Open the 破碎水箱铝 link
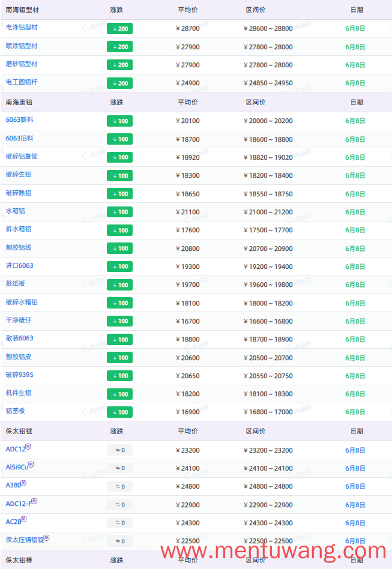Screen dimensions: 392x569 click(22, 303)
